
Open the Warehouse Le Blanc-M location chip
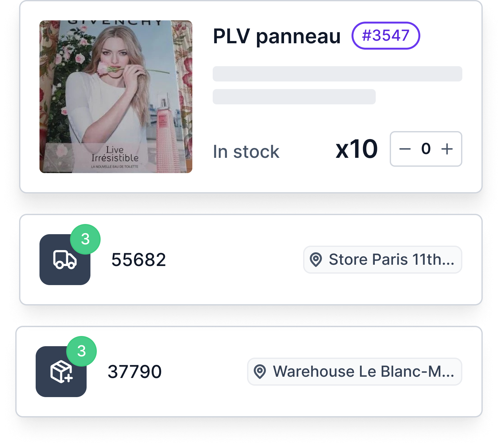click(355, 372)
